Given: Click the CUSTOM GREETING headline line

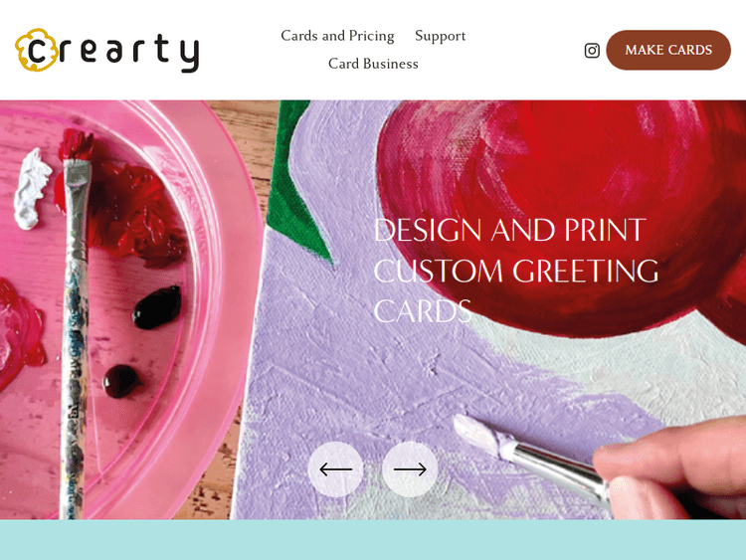Looking at the screenshot, I should tap(516, 271).
